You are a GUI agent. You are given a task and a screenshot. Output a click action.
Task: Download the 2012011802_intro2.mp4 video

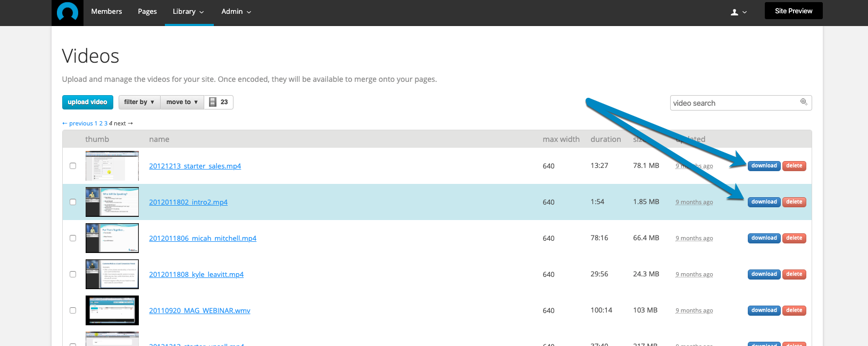coord(764,202)
